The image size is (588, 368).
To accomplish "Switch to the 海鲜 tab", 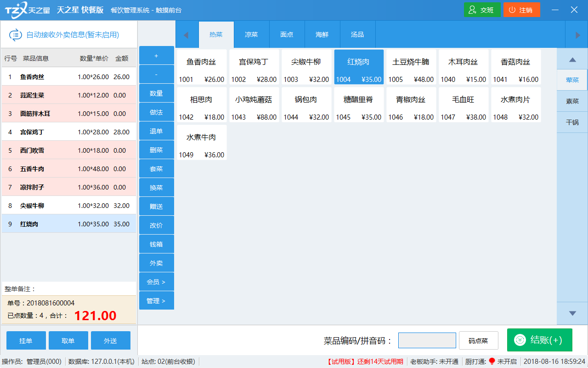I will tap(322, 34).
